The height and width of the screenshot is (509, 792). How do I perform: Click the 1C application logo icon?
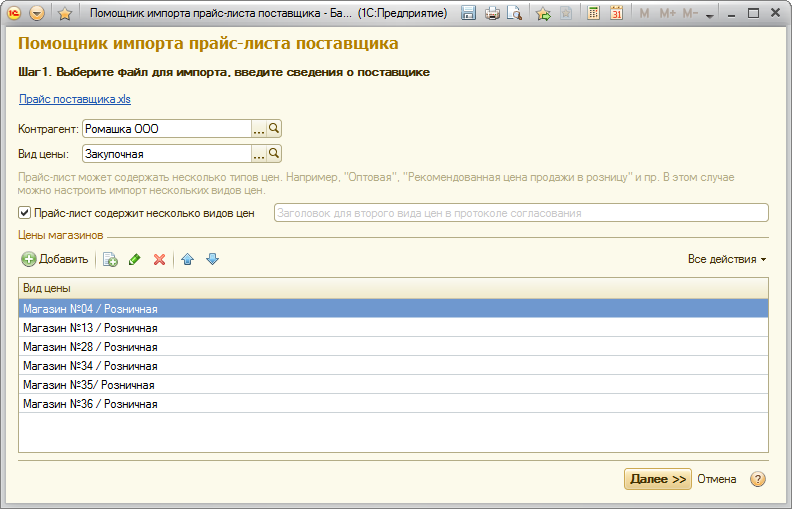pyautogui.click(x=14, y=13)
